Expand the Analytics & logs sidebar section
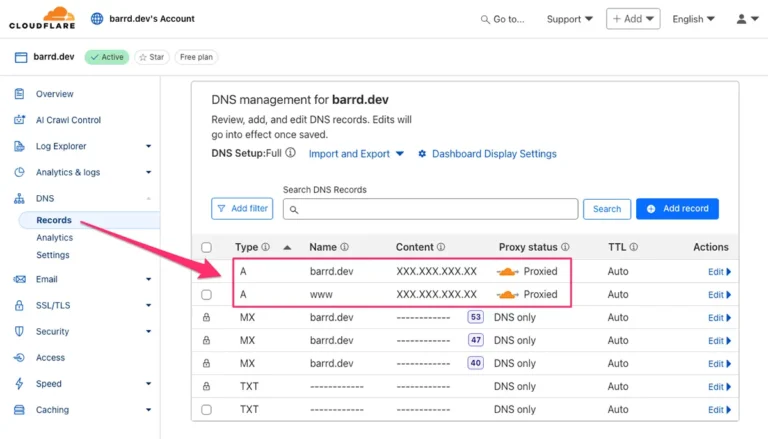 click(x=148, y=172)
